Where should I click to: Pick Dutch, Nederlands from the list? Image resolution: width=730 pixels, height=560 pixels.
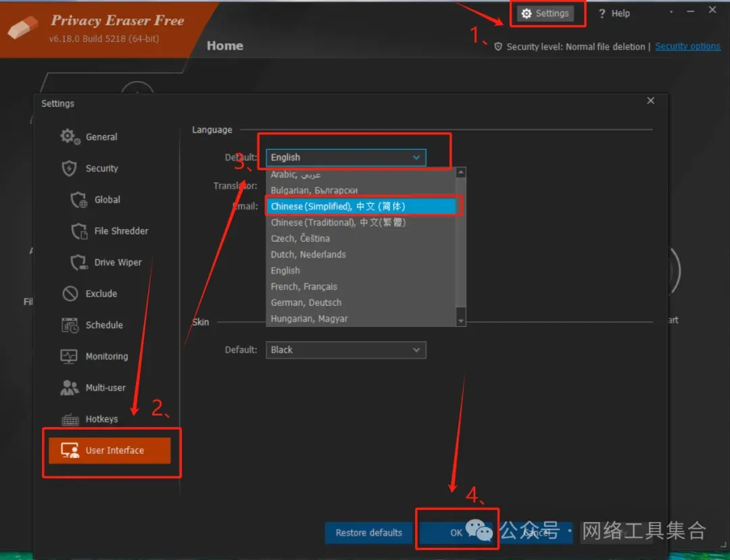361,255
